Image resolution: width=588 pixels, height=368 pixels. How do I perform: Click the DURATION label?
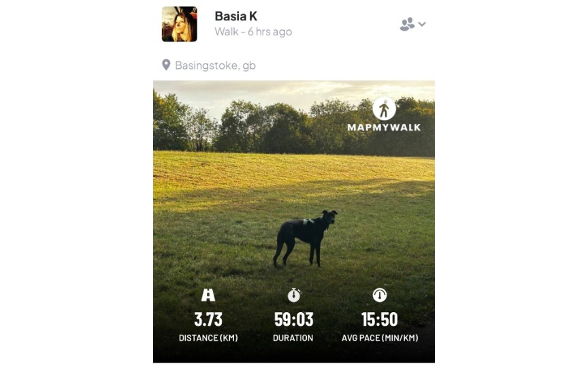coord(293,338)
